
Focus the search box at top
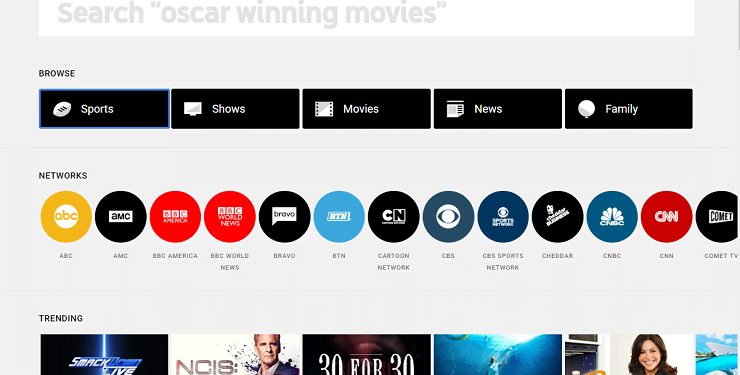point(366,17)
